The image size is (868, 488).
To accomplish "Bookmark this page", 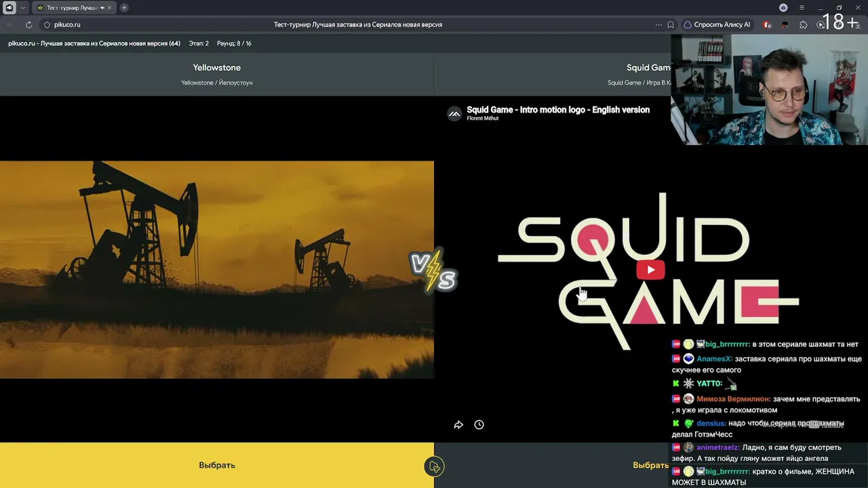I will coord(671,24).
